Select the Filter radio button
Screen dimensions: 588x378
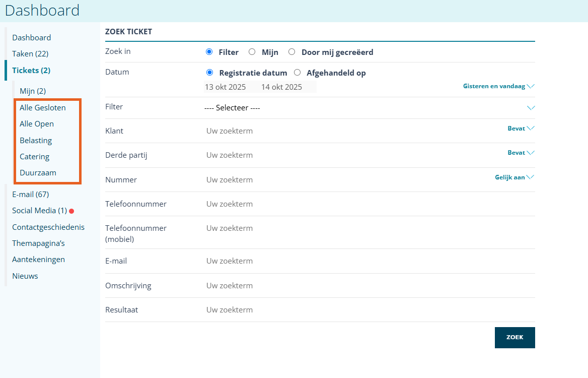pos(209,52)
